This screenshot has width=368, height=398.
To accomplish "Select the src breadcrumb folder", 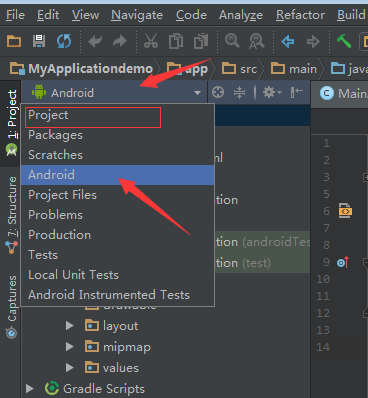I will point(239,69).
